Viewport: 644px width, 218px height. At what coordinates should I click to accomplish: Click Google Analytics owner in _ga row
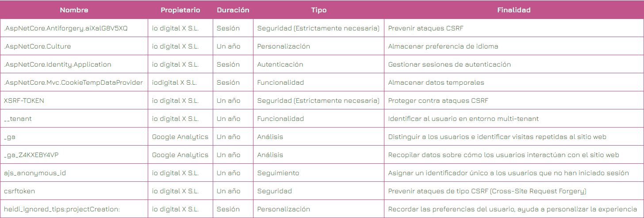[180, 137]
